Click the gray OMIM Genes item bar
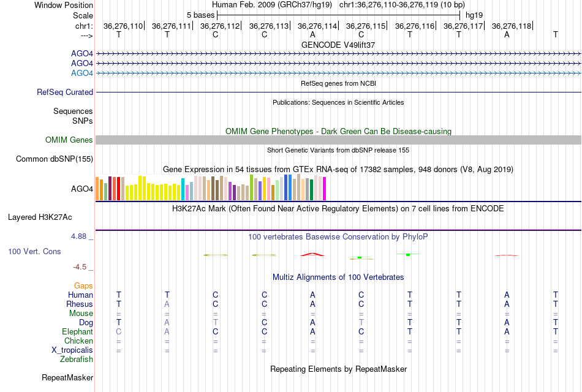582x392 pixels. (338, 140)
